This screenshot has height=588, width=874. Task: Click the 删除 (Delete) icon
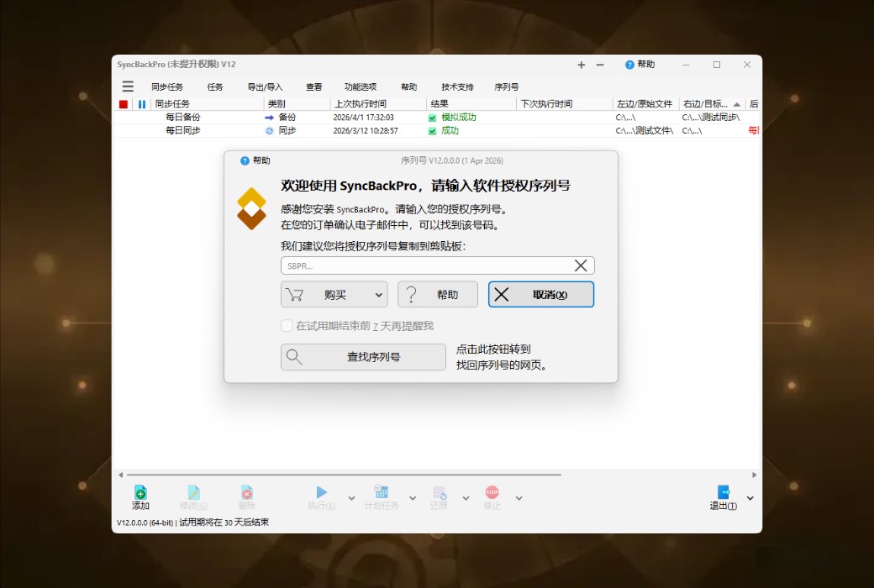246,495
